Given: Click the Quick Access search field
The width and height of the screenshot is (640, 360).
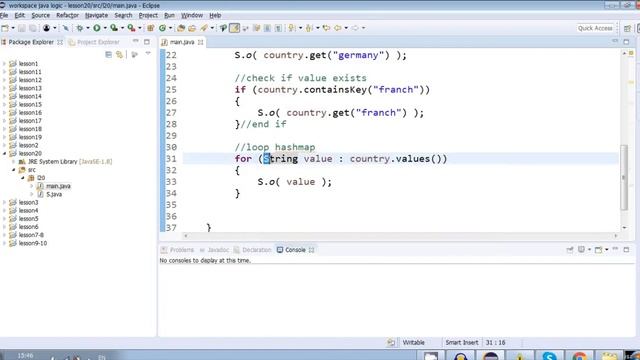Looking at the screenshot, I should (595, 28).
